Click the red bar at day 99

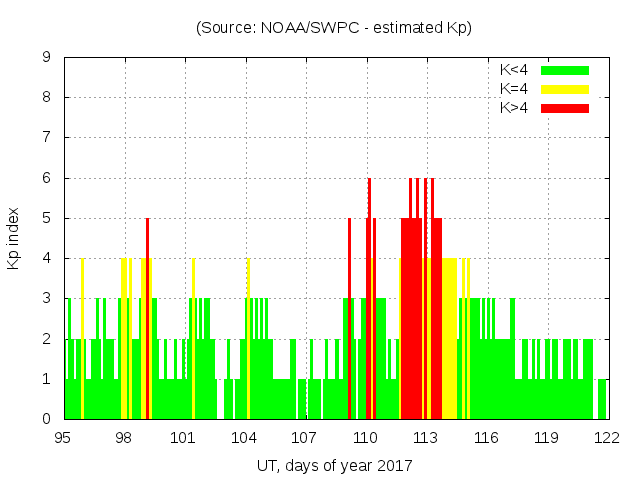(147, 320)
